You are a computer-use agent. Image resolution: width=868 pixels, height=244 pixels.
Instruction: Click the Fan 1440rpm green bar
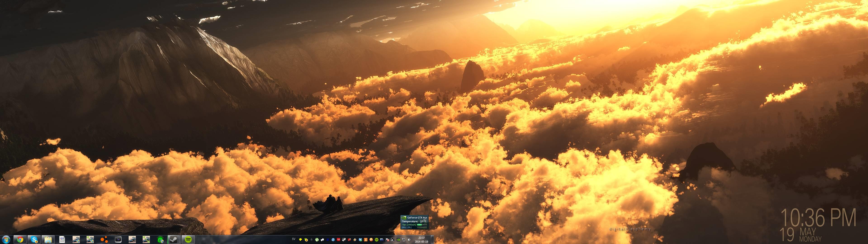[x=422, y=225]
